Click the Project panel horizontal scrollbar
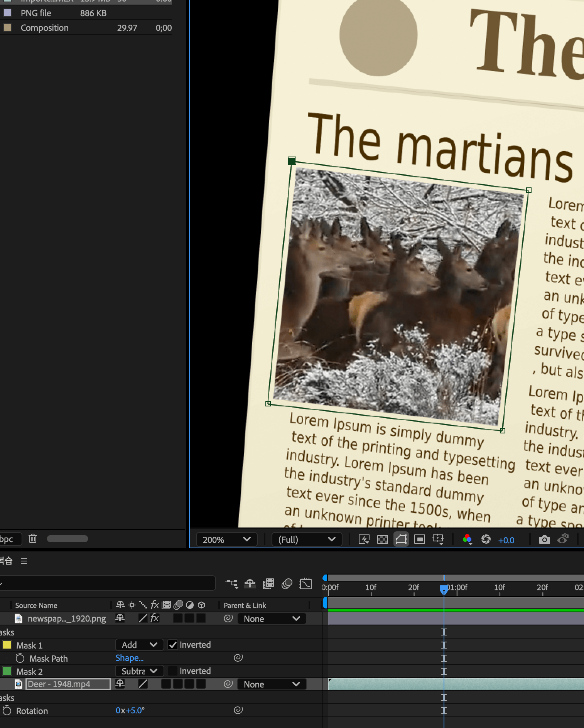 click(x=68, y=539)
